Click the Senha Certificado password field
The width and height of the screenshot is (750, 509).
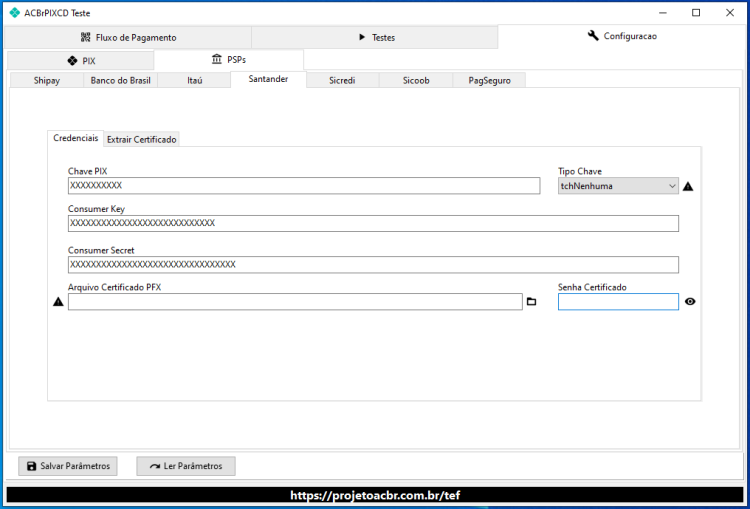coord(618,301)
